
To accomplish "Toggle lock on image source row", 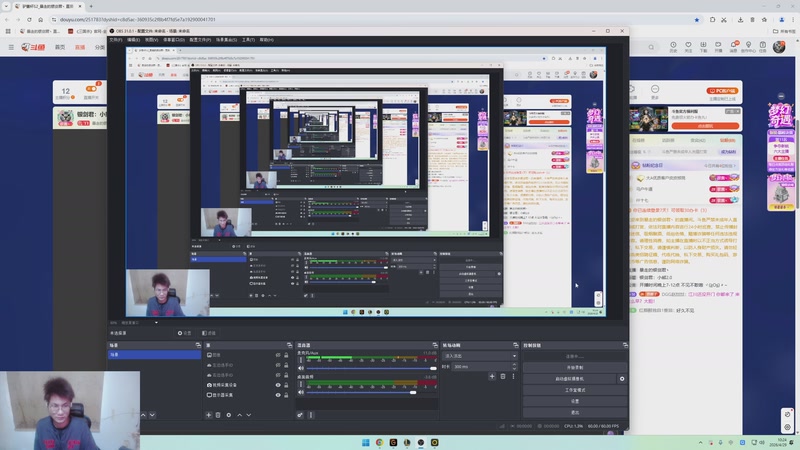I will [286, 355].
